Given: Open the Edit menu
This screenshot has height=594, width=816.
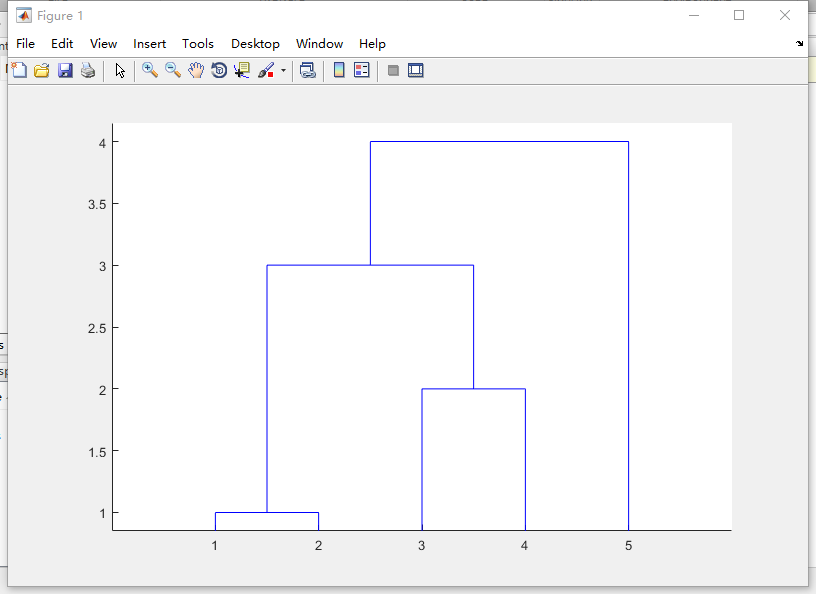Looking at the screenshot, I should [x=62, y=44].
